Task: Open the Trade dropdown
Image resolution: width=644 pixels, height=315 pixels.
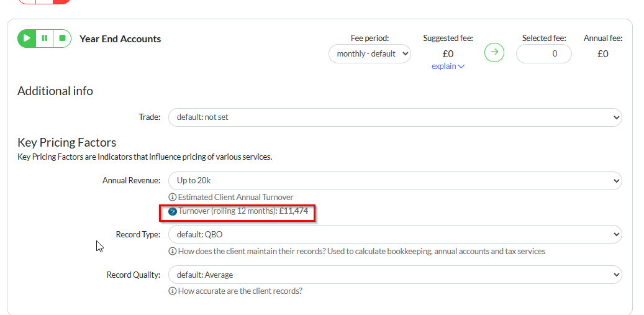Action: click(394, 117)
